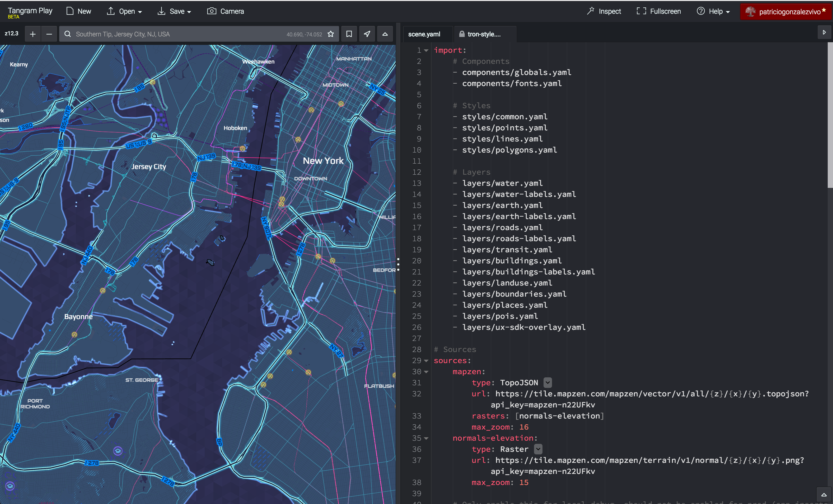Click line 26 layers/ux-sdk-overlay.yaml
The image size is (833, 504).
pyautogui.click(x=524, y=327)
